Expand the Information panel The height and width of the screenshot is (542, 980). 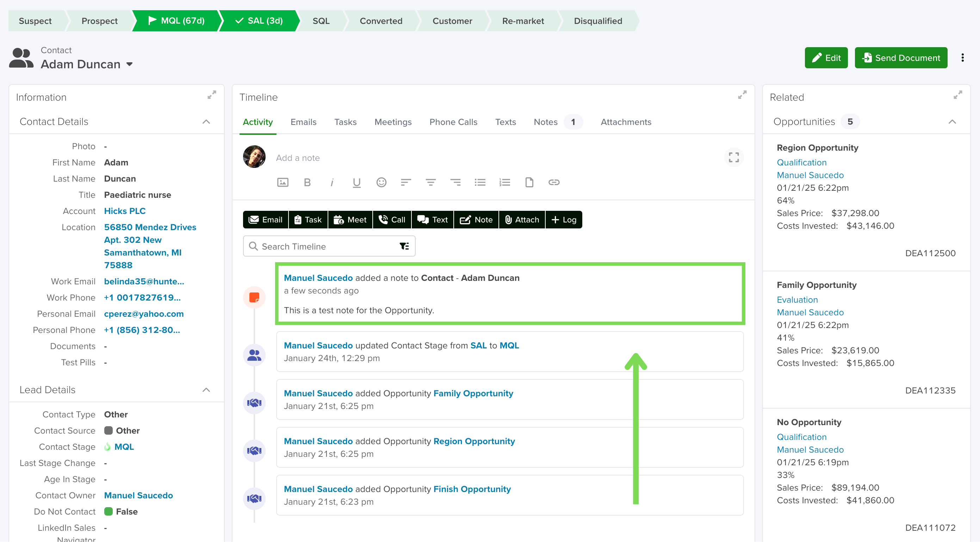212,95
